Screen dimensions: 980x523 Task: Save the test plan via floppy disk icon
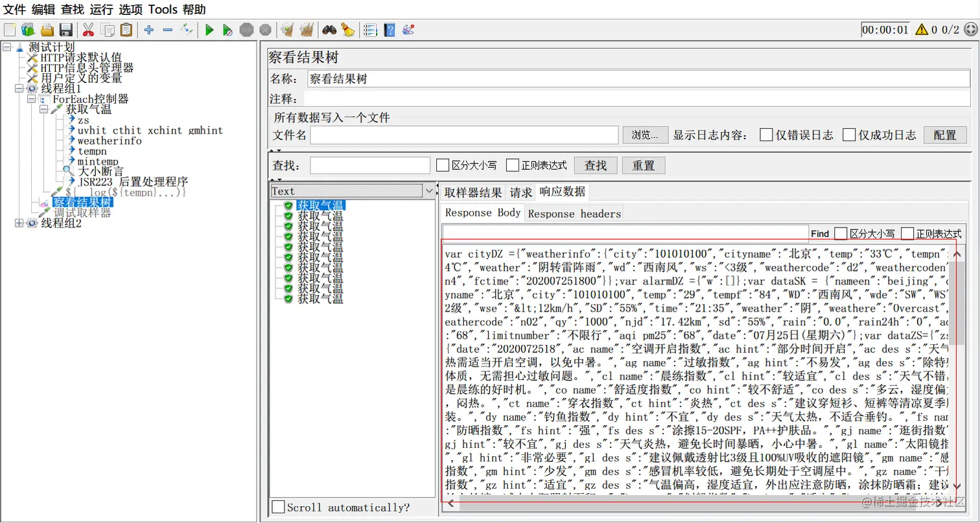[66, 29]
